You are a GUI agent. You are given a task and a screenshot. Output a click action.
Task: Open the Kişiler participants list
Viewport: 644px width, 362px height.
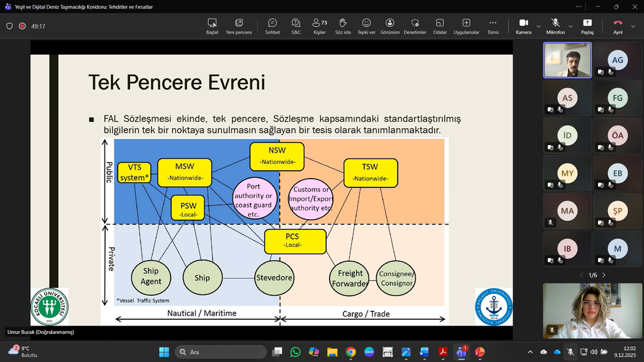click(x=319, y=26)
